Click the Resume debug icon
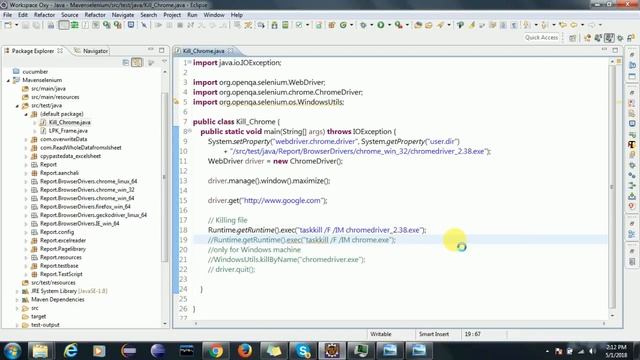Image resolution: width=640 pixels, height=360 pixels. click(x=158, y=25)
